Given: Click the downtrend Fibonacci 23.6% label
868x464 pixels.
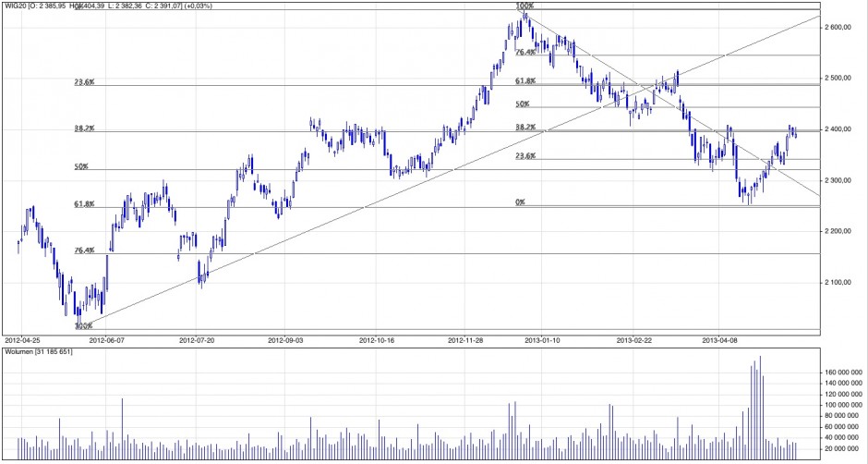Looking at the screenshot, I should (525, 155).
